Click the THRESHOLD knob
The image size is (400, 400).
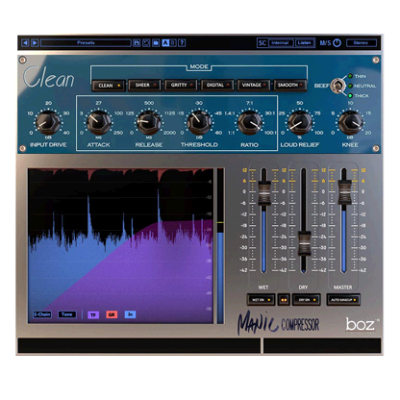(x=199, y=123)
